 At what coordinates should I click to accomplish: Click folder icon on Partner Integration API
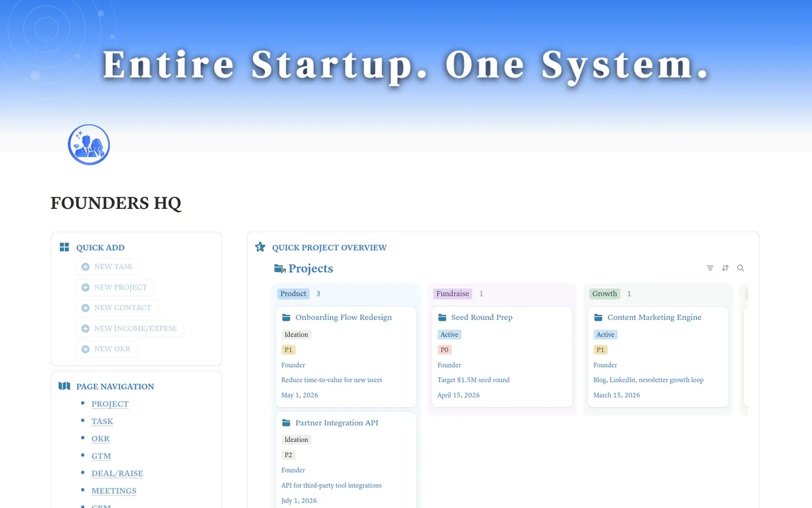click(x=286, y=423)
